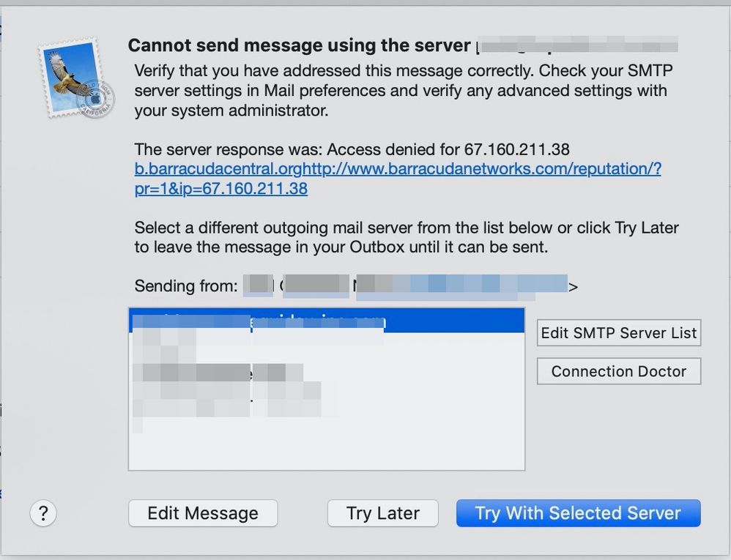
Task: Pick the fourth server entry in the list
Action: point(220,373)
